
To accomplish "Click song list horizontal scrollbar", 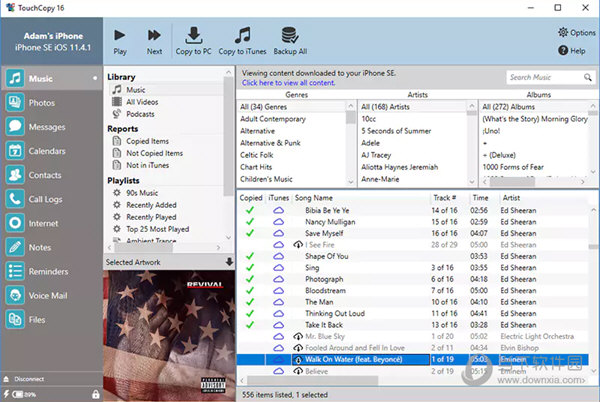I will coord(313,380).
